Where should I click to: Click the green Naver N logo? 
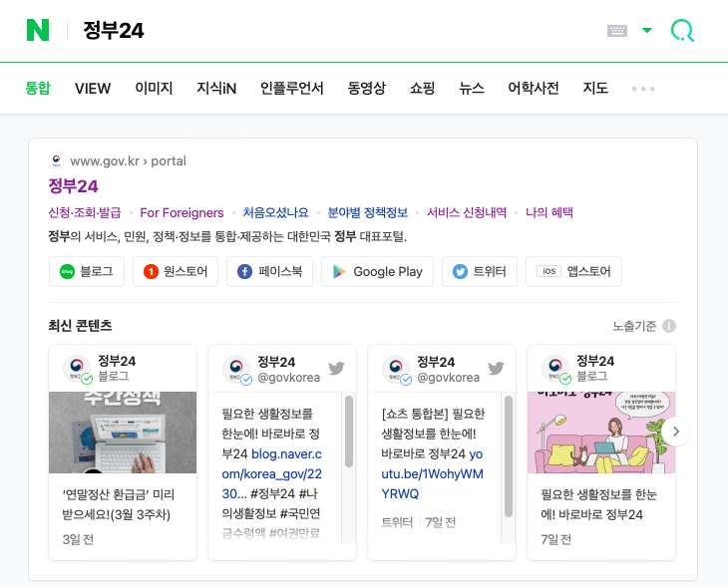(x=38, y=31)
